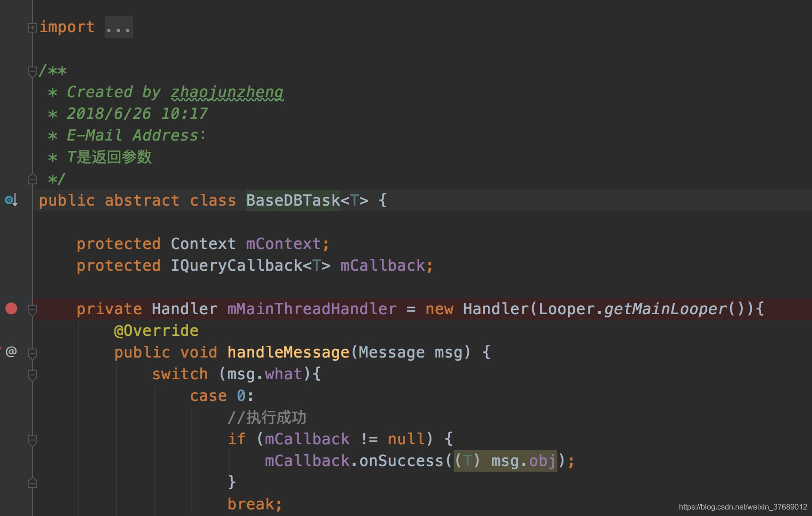The image size is (812, 516).
Task: Click the folded import ellipsis placeholder
Action: coord(118,27)
